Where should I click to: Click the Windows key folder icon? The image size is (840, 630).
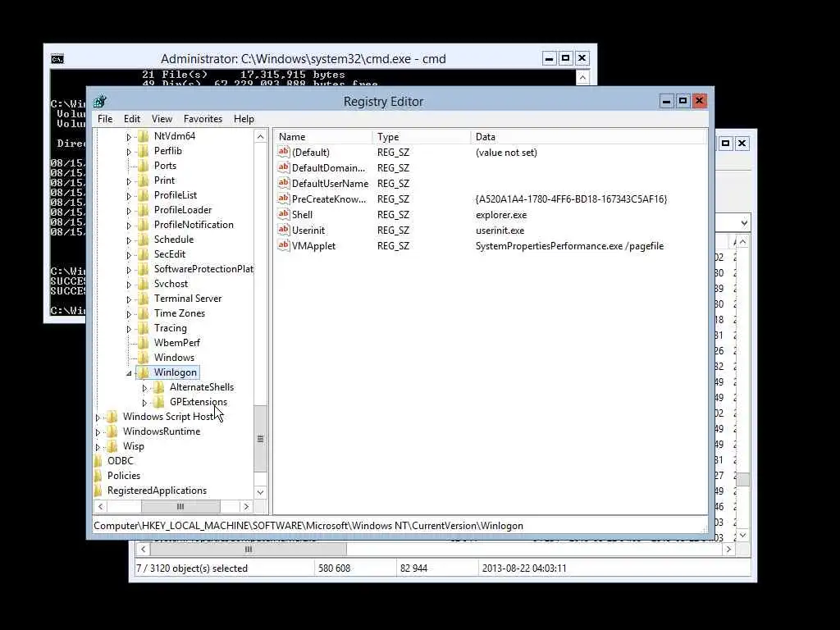pos(143,358)
